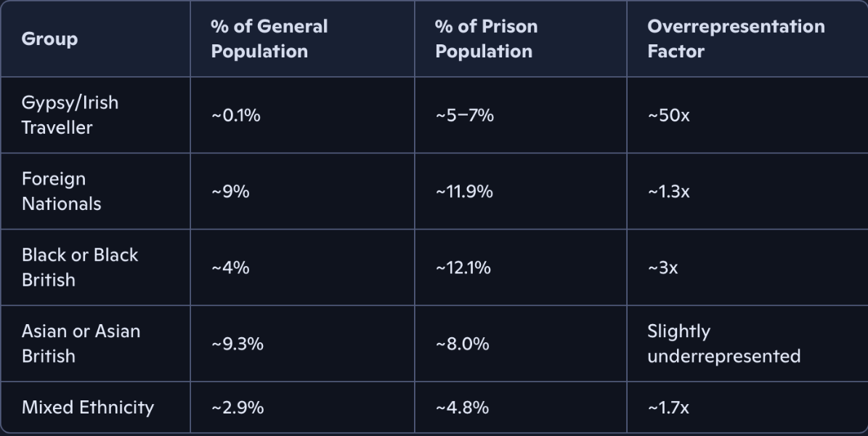The image size is (868, 436).
Task: Click the ~5–7% prison population value
Action: coord(464,116)
